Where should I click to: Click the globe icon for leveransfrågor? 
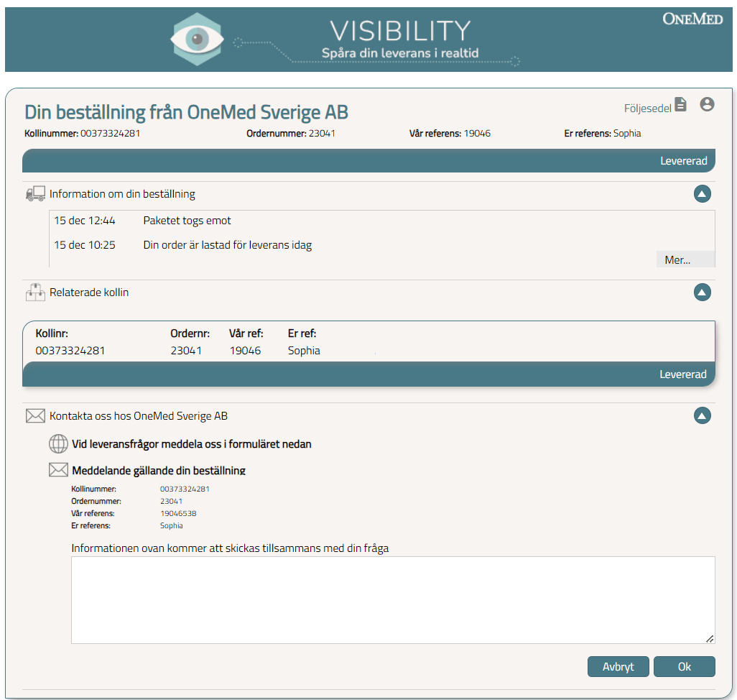(58, 444)
